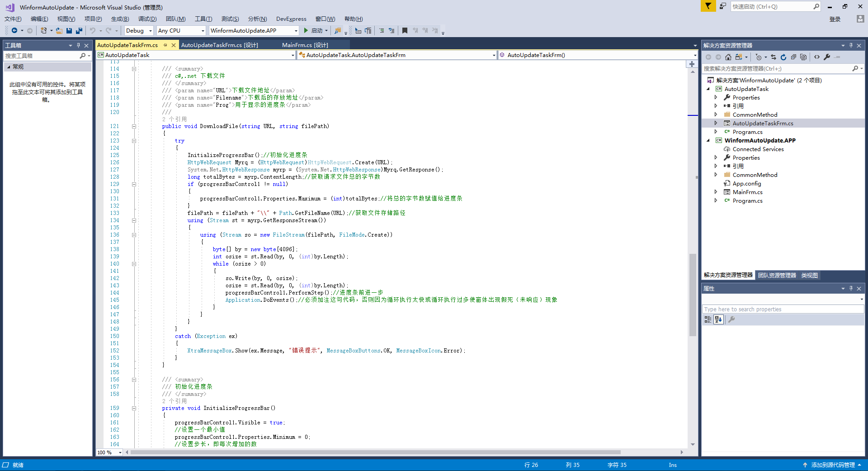Switch to 类视图 tab

(x=809, y=275)
